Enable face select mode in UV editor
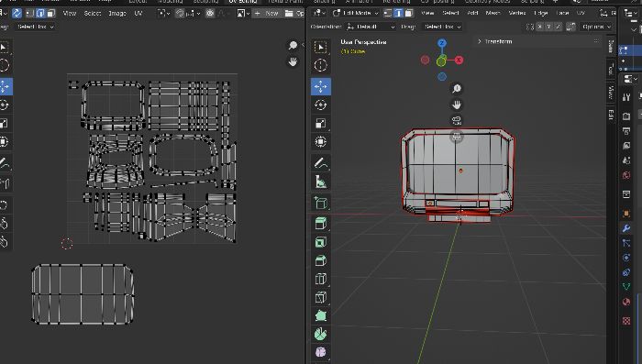Screen dimensions: 642x364 (x=50, y=13)
